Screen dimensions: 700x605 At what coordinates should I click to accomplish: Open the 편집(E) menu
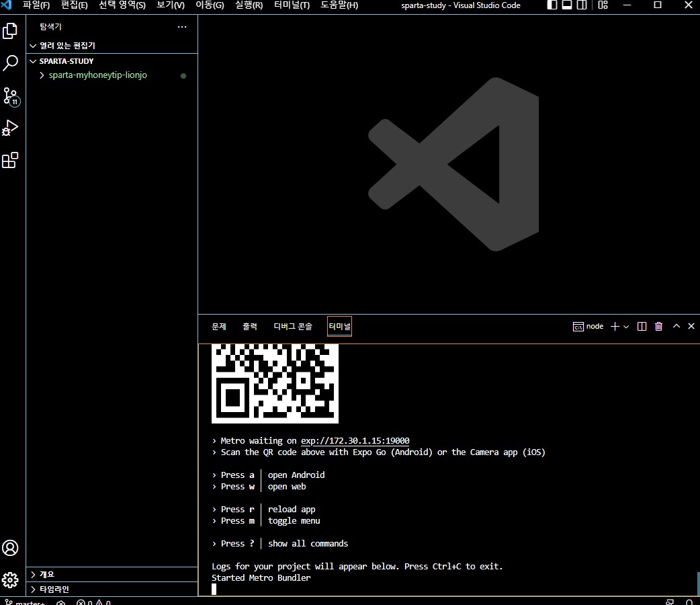pos(74,5)
